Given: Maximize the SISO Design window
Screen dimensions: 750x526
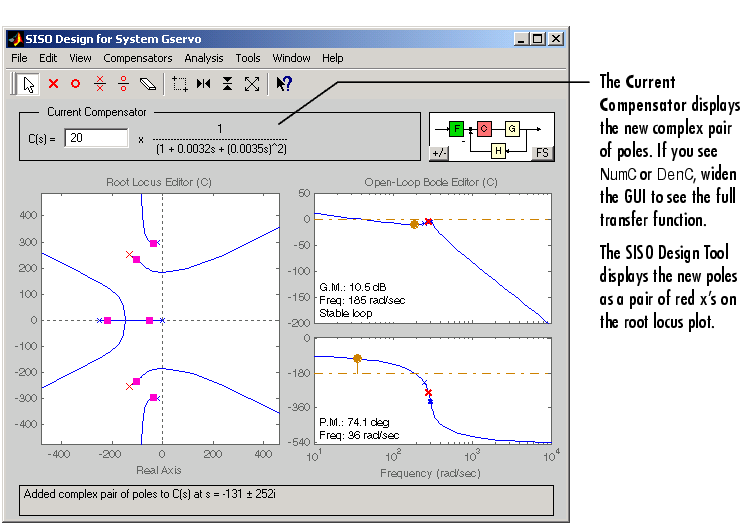Looking at the screenshot, I should pos(538,39).
